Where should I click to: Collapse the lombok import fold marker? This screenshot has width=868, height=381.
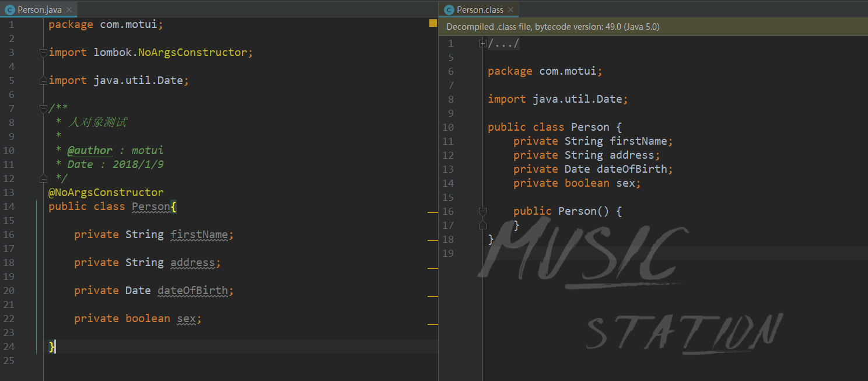click(43, 53)
